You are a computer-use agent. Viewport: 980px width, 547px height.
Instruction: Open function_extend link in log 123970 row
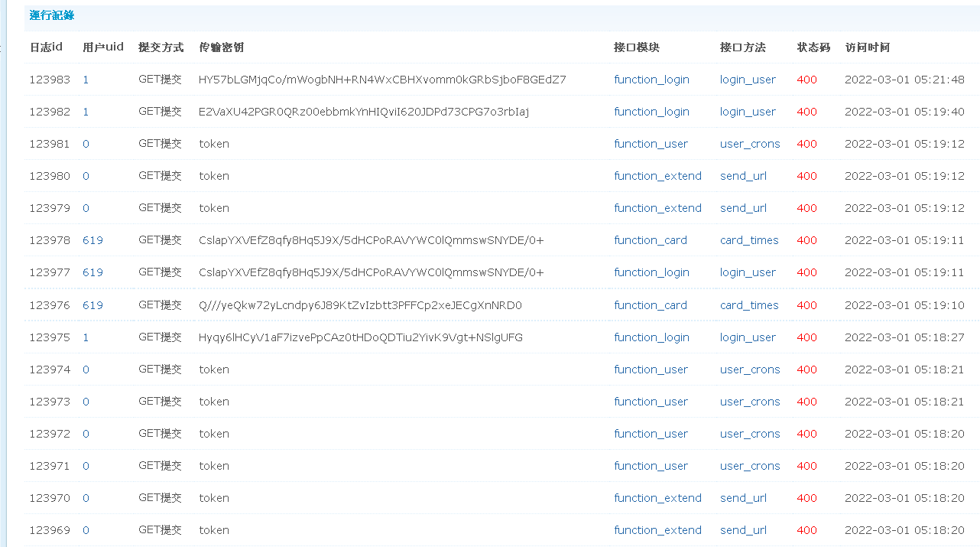(657, 498)
